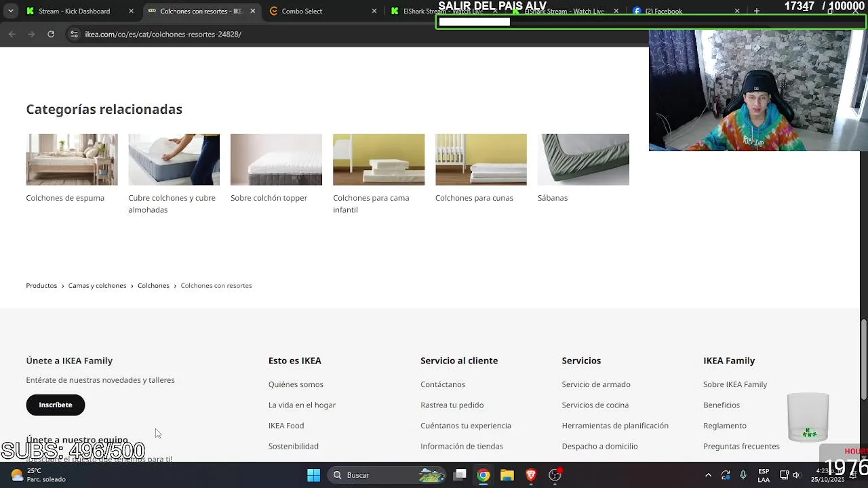868x488 pixels.
Task: Open Información de tiendas link
Action: (462, 446)
